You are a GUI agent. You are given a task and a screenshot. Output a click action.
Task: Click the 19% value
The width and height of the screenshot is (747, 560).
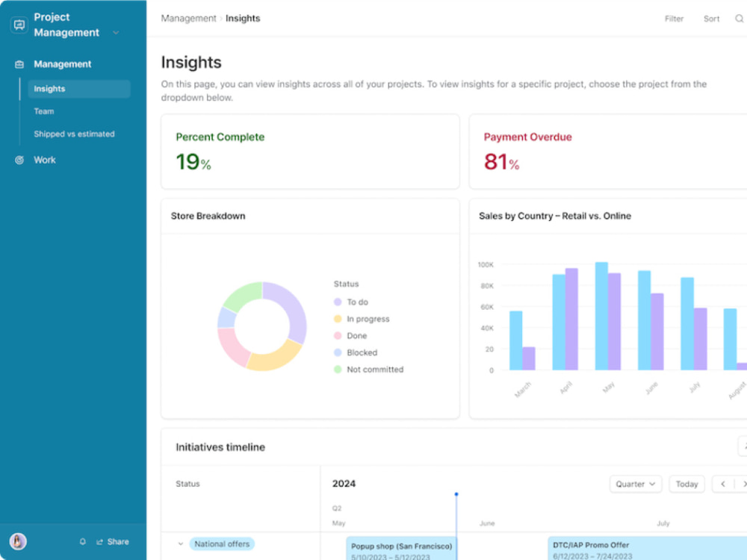click(x=193, y=162)
